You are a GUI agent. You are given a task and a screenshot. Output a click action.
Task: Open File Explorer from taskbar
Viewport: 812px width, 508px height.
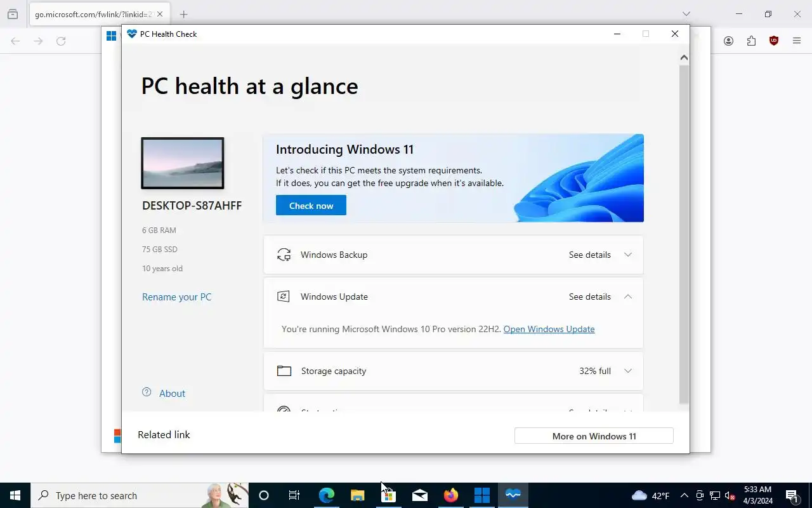357,495
